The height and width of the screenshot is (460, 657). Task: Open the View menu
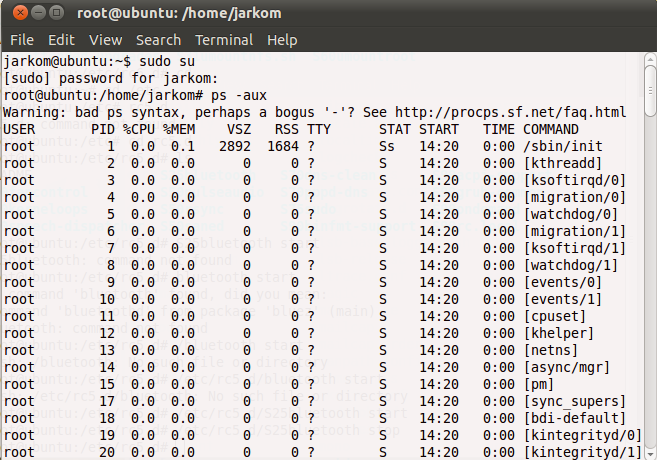106,40
